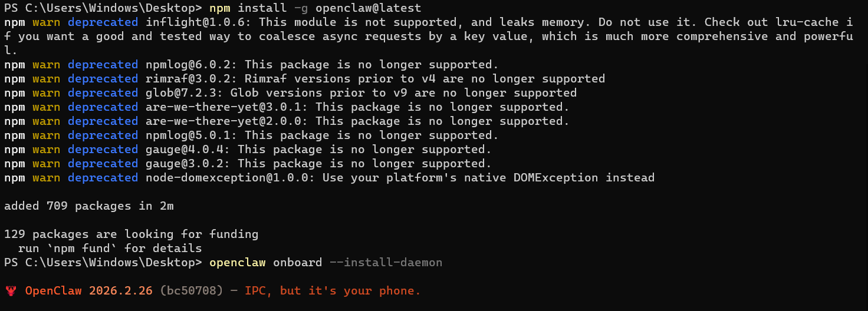The image size is (868, 311).
Task: Click the yellow "openclaw" command word
Action: click(x=237, y=263)
